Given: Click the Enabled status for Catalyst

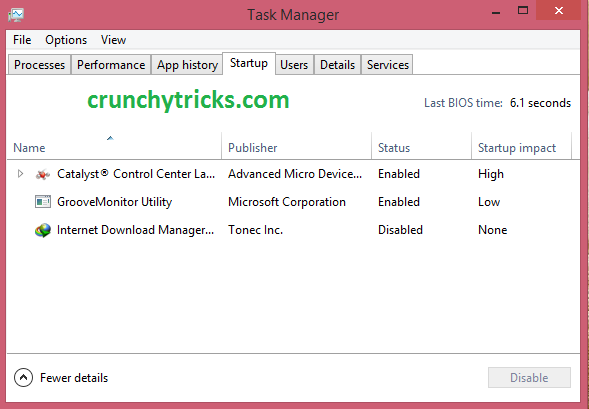Looking at the screenshot, I should pos(399,174).
